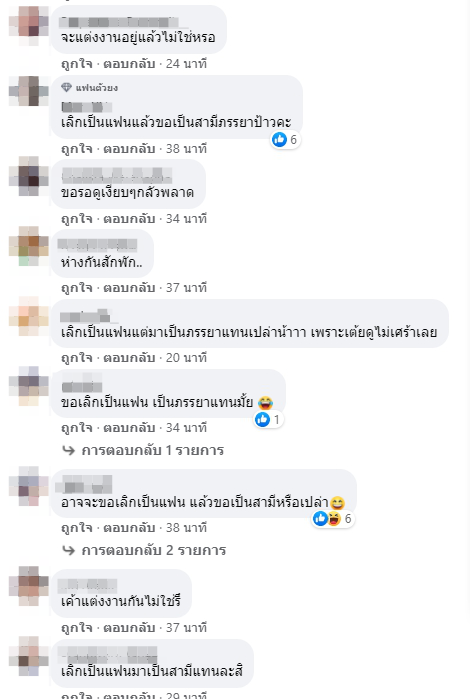Expand 'การตอบกลับ 1 รายการ' replies

point(153,450)
